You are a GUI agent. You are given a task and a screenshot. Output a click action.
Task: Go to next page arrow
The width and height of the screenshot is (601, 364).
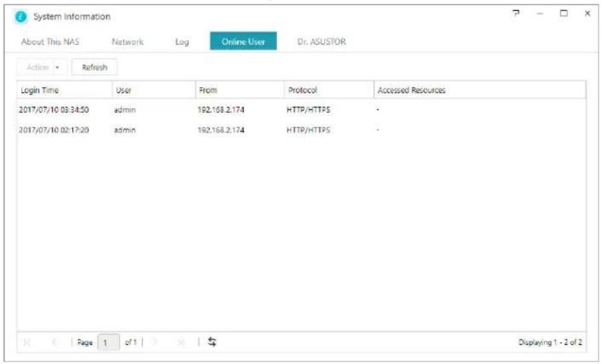coord(155,342)
